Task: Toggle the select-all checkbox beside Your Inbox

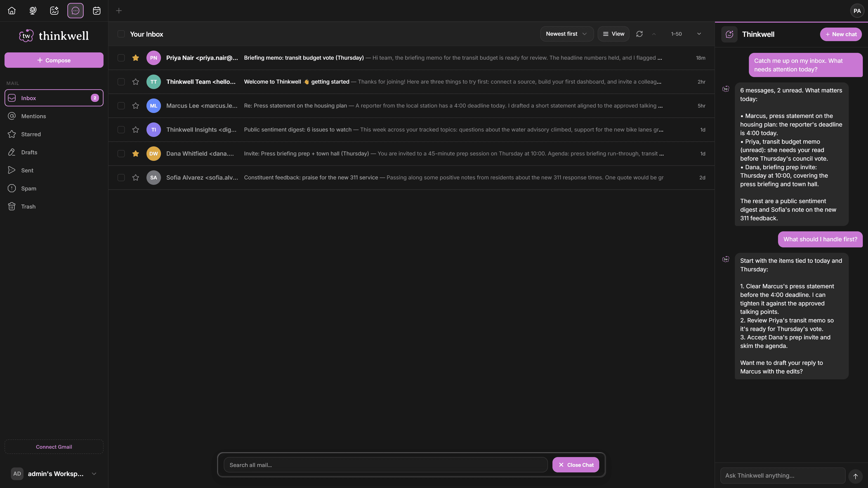Action: coord(121,34)
